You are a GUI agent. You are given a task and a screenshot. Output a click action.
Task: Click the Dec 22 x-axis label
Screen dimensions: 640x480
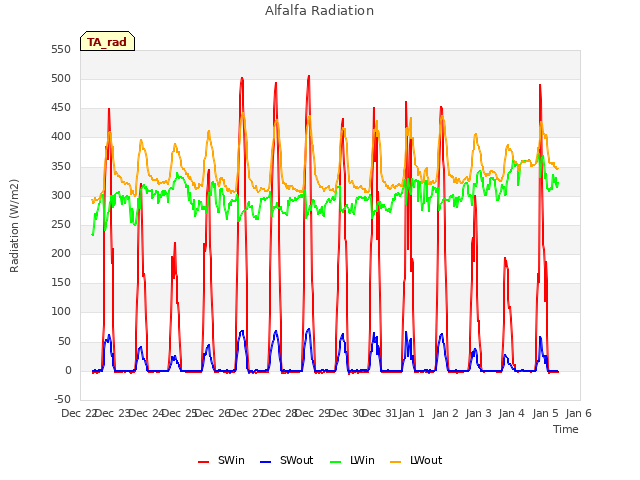pyautogui.click(x=78, y=414)
